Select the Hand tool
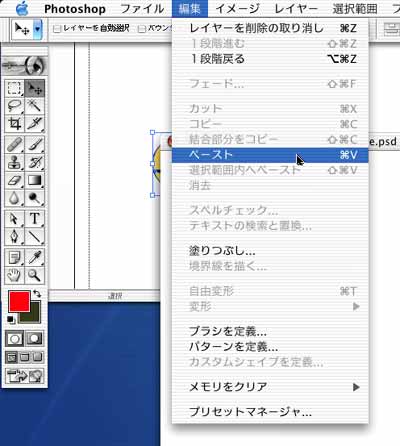Viewport: 400px width, 446px height. pos(14,275)
